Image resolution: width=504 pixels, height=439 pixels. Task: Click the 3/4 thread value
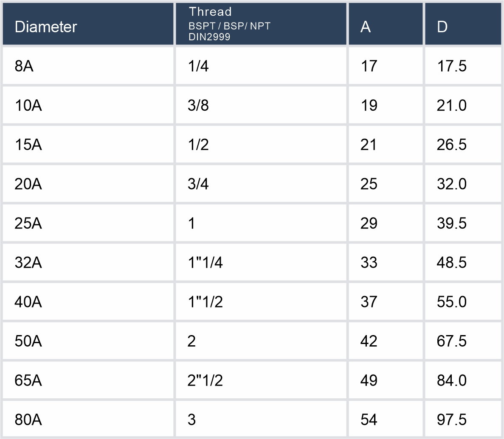tap(198, 184)
